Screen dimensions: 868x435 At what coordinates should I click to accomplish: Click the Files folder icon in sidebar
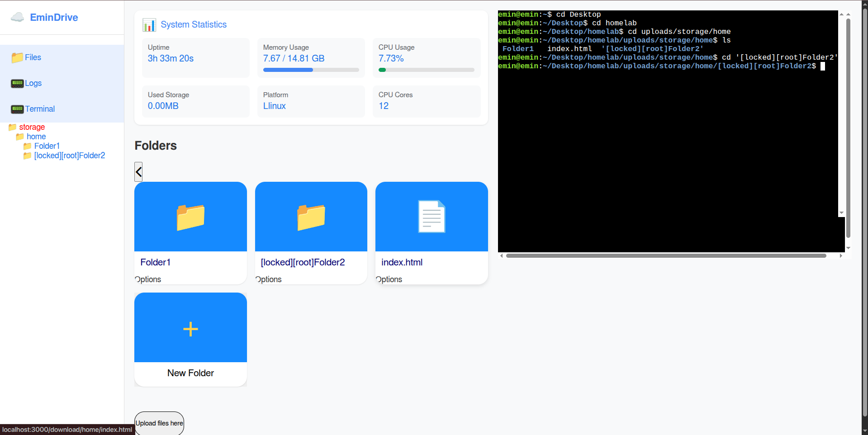(17, 57)
